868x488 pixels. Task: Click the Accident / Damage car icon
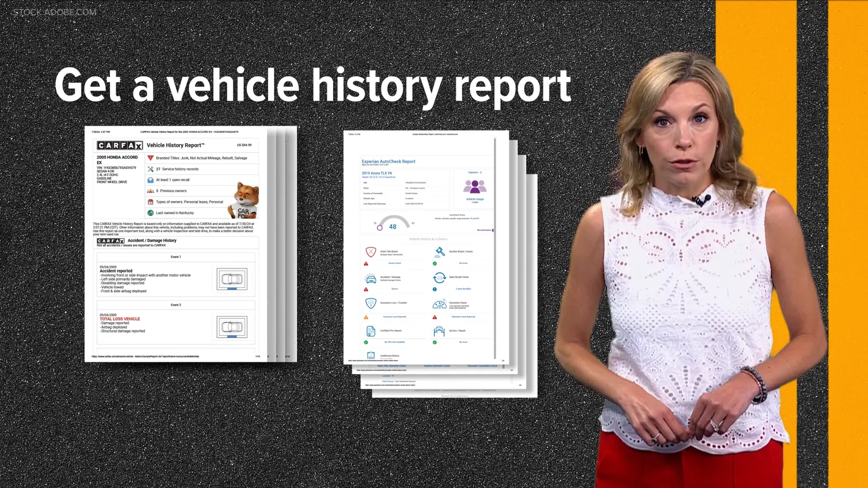(x=371, y=279)
